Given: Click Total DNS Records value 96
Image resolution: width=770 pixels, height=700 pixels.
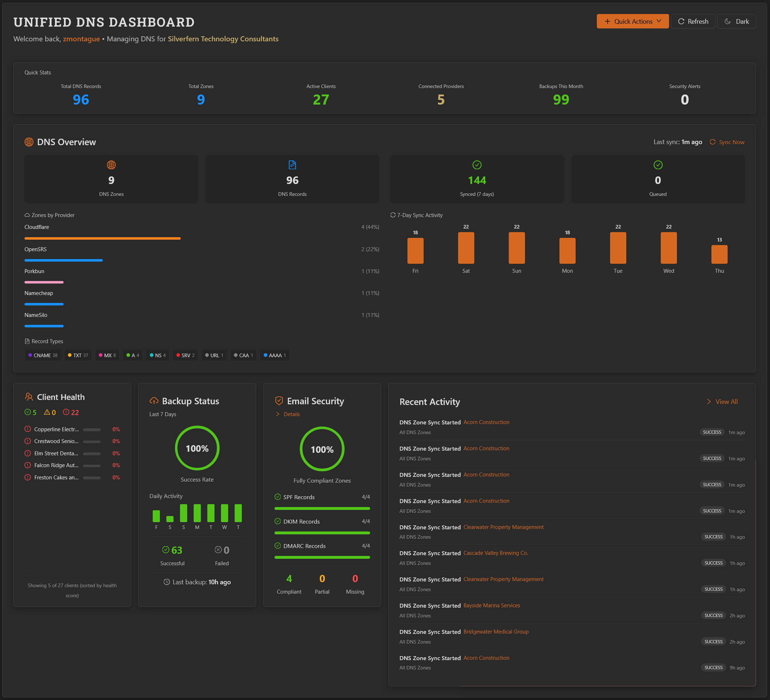Looking at the screenshot, I should [81, 100].
